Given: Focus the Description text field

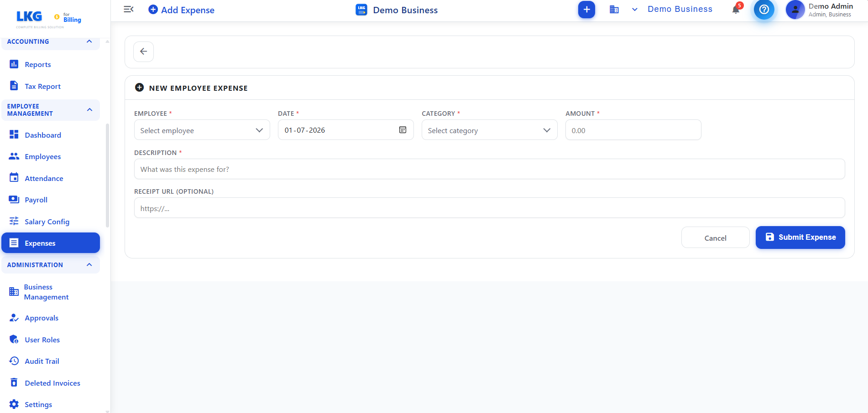Looking at the screenshot, I should click(x=489, y=169).
